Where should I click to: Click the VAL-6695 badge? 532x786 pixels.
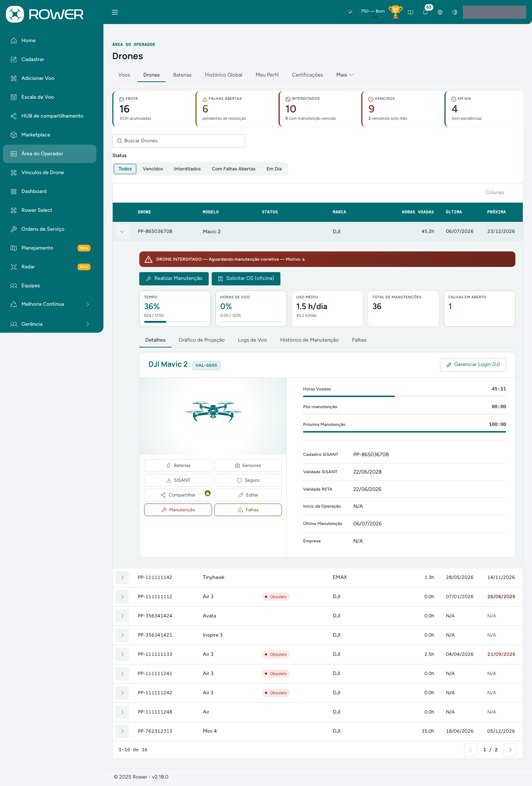[206, 365]
